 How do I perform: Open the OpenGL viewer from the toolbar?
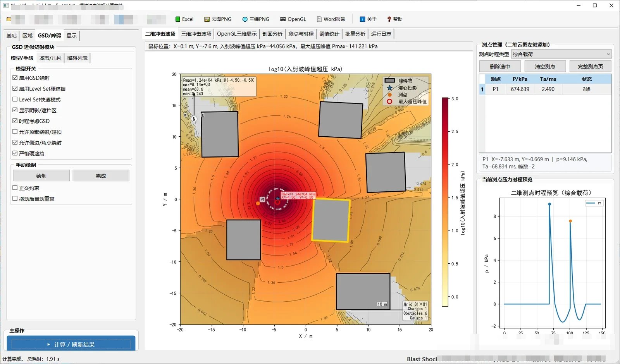tap(293, 19)
